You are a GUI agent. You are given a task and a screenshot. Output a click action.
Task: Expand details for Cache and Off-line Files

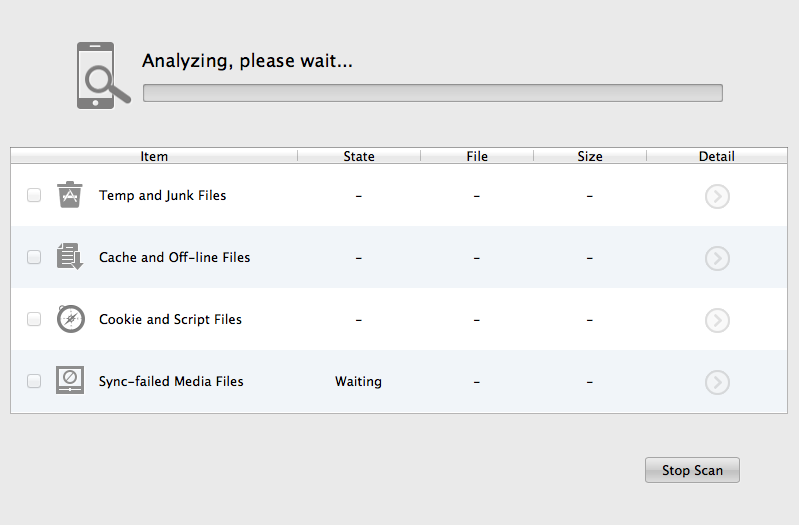(717, 258)
